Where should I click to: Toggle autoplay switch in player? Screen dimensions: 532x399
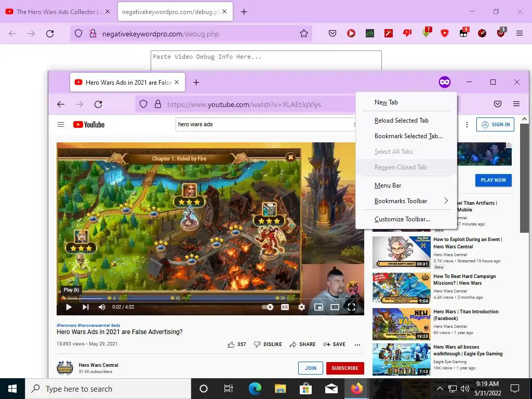[x=268, y=307]
